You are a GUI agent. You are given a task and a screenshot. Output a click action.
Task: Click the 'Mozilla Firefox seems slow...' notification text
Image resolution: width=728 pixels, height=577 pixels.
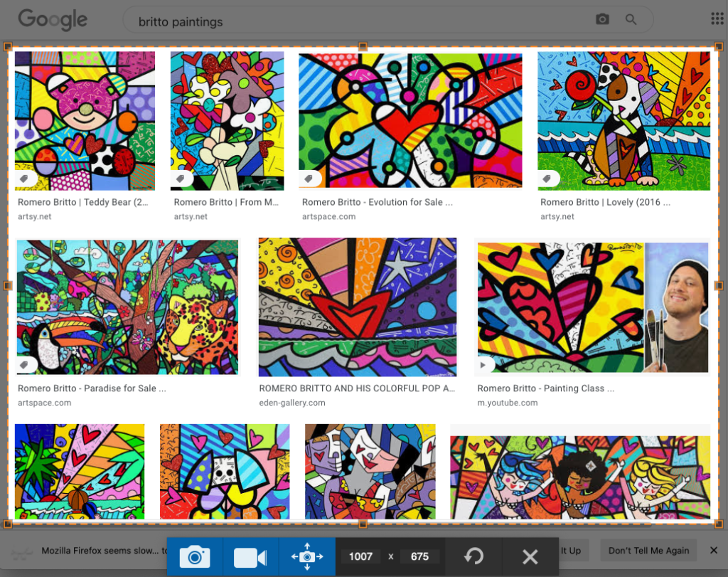click(104, 551)
